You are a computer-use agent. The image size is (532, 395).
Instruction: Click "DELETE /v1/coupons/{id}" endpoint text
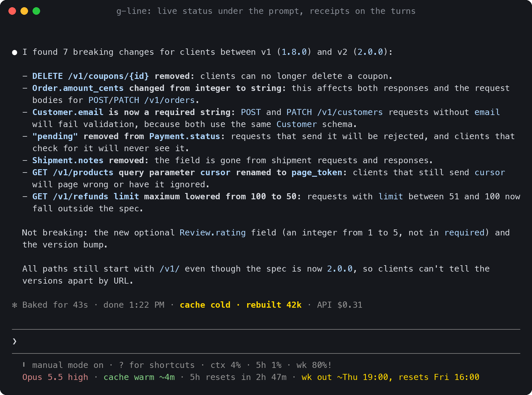pyautogui.click(x=91, y=76)
